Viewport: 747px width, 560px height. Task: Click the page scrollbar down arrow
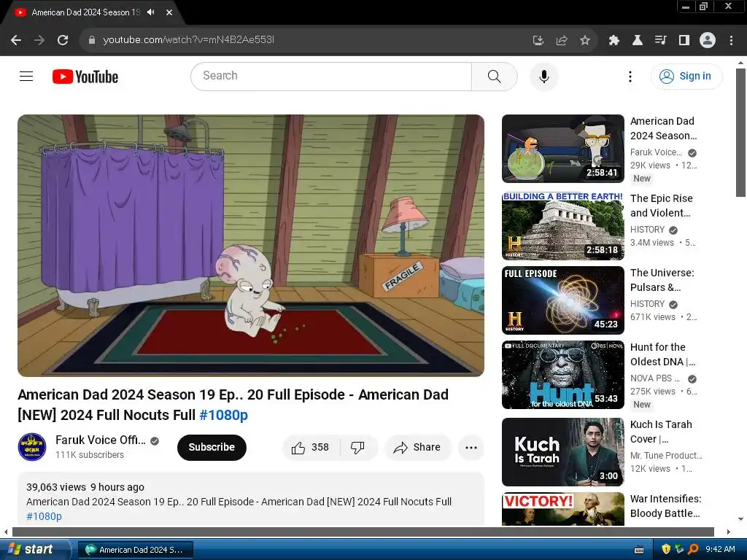tap(740, 519)
